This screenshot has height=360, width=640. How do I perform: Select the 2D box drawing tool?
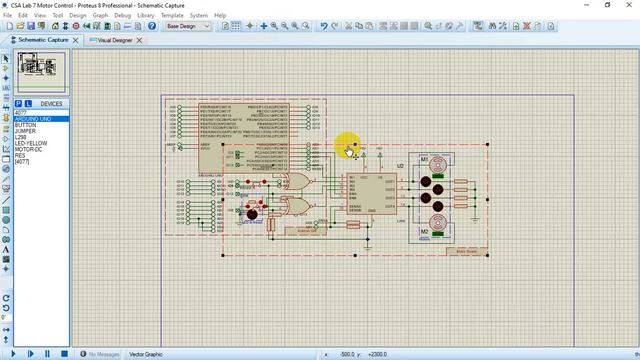6,210
